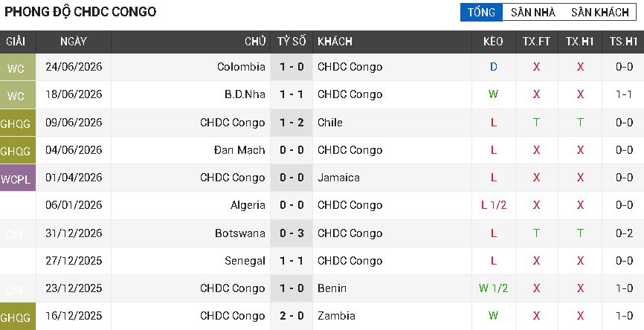Screen dimensions: 644x330
Task: Click the 1 - 2 score against Chile
Action: tap(292, 123)
